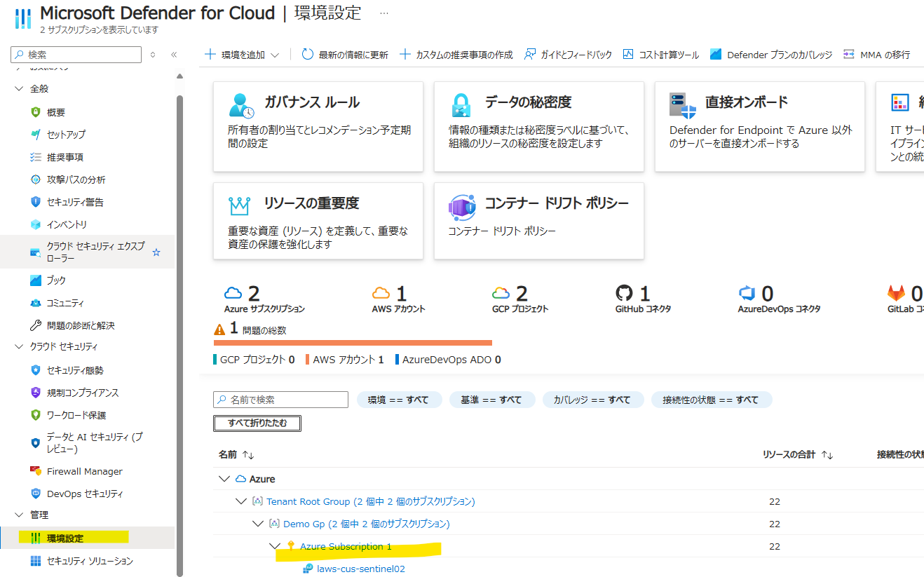The height and width of the screenshot is (577, 924).
Task: Open コスト計算ツール
Action: pos(660,55)
